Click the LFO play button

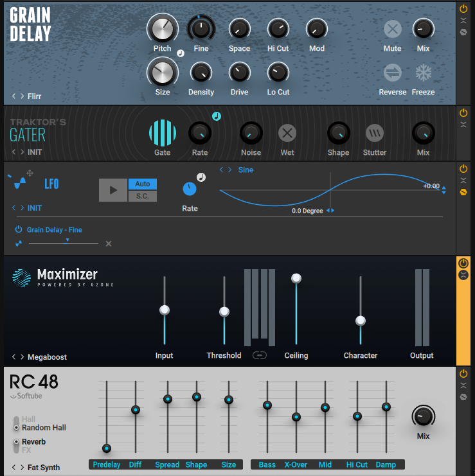pyautogui.click(x=113, y=190)
